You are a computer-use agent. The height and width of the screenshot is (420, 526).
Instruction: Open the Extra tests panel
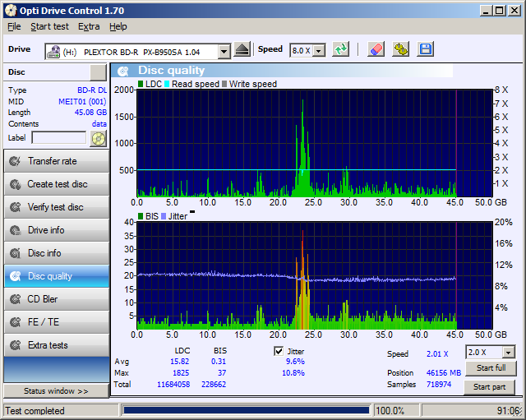[x=57, y=345]
